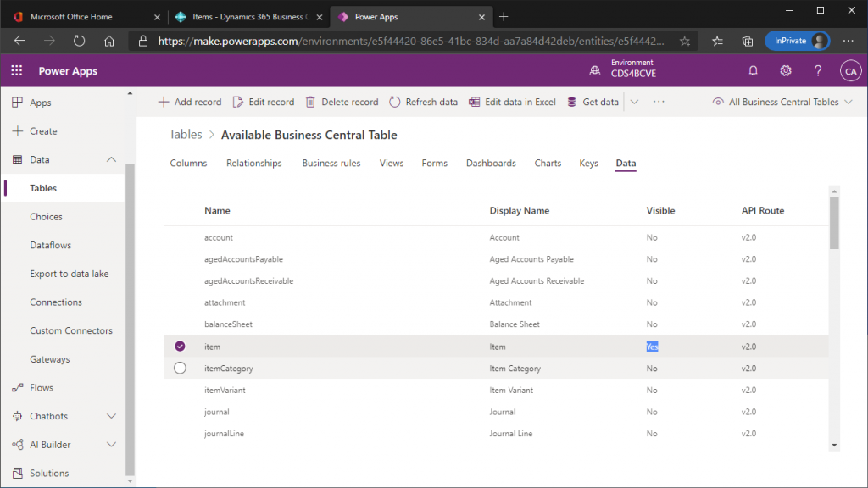Click the balanceSheet name cell

click(228, 324)
